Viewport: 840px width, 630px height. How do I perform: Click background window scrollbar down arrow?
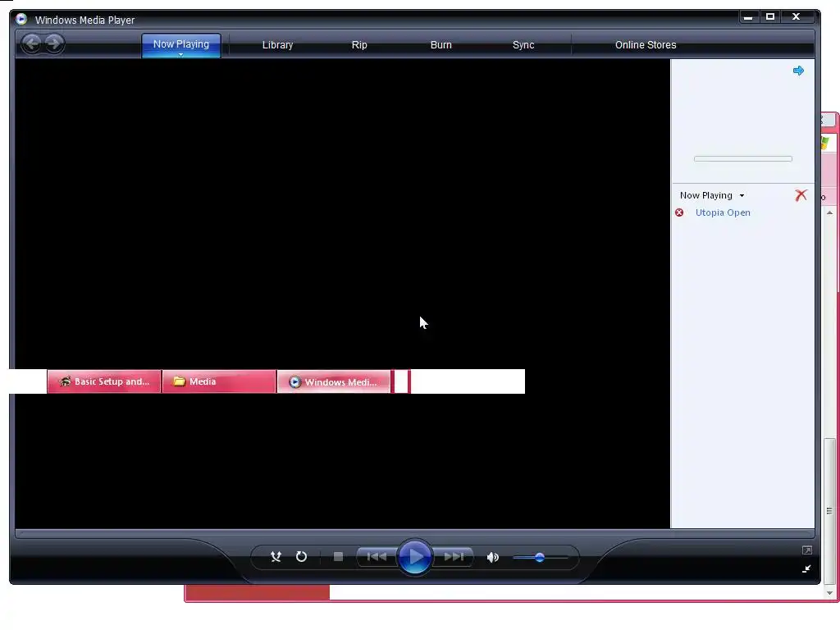pyautogui.click(x=829, y=592)
